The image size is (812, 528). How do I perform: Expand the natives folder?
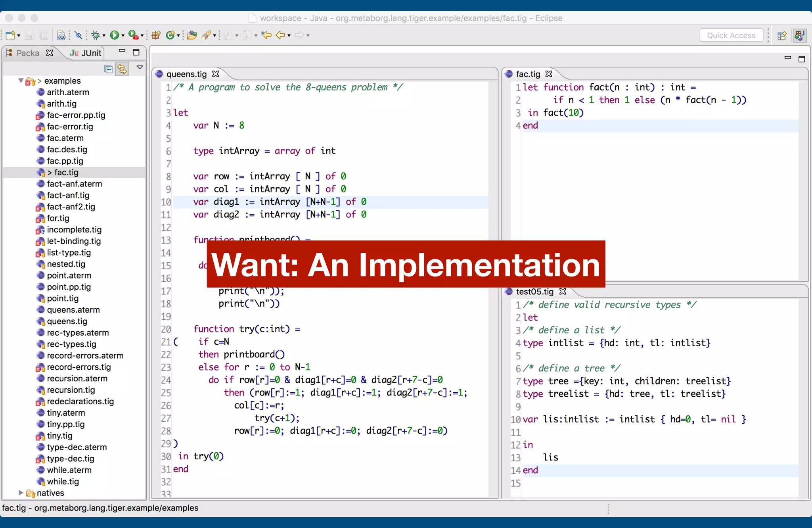coord(21,493)
